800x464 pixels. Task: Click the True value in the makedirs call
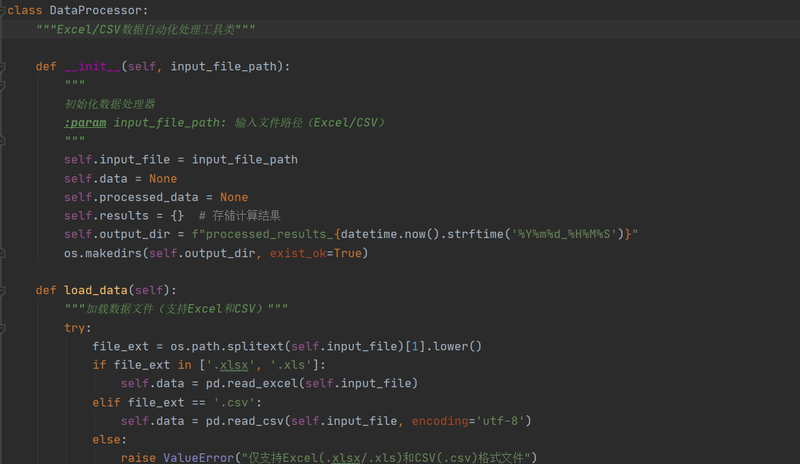[x=347, y=253]
